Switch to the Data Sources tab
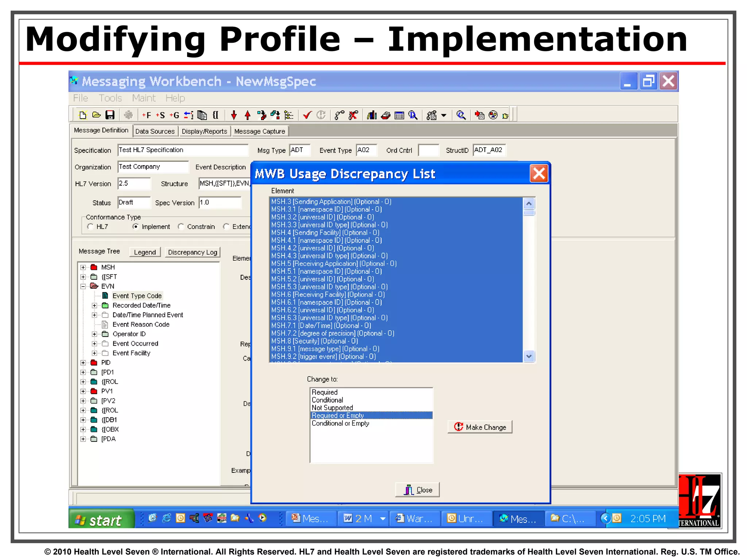Screen dimensions: 747x560 pyautogui.click(x=155, y=131)
